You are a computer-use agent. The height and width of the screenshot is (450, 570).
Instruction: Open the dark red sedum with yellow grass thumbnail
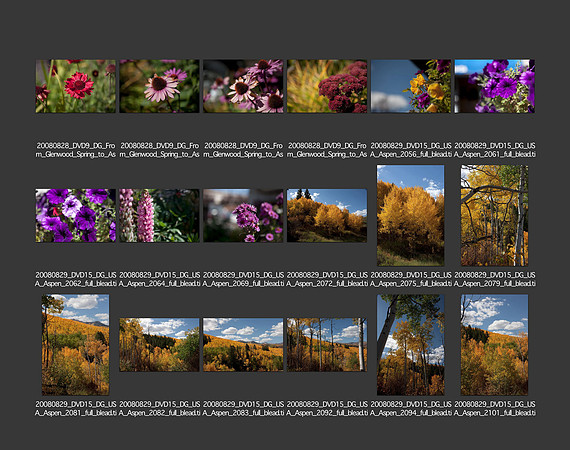pyautogui.click(x=327, y=86)
